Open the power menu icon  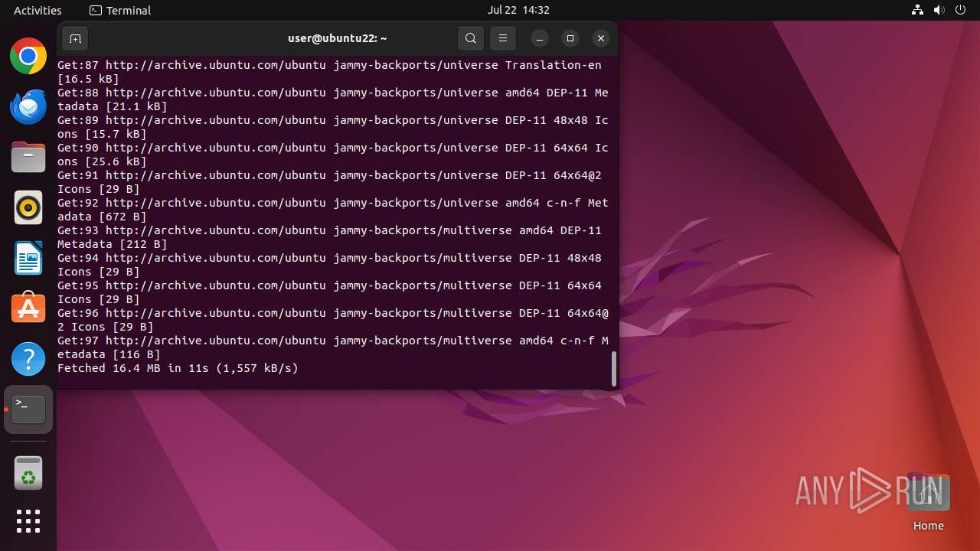click(960, 10)
